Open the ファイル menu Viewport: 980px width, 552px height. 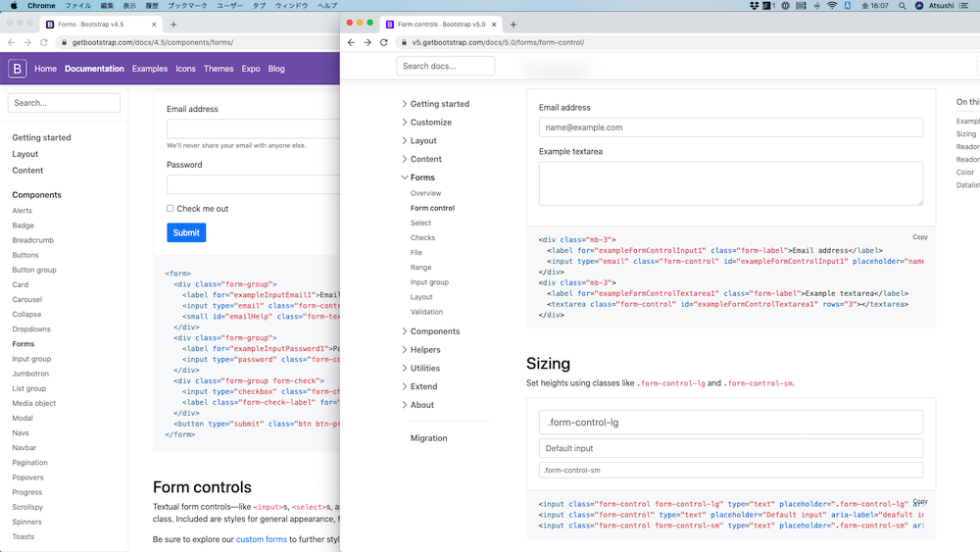[x=78, y=6]
